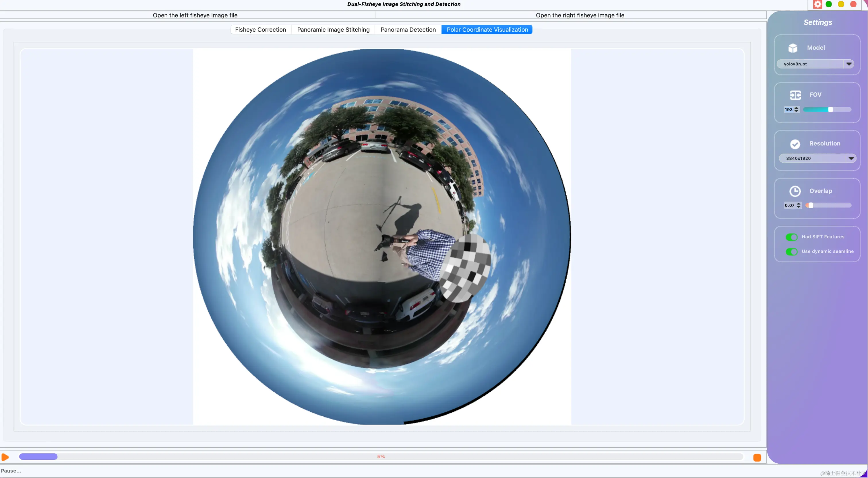Click the green window button
This screenshot has width=868, height=478.
click(x=829, y=4)
